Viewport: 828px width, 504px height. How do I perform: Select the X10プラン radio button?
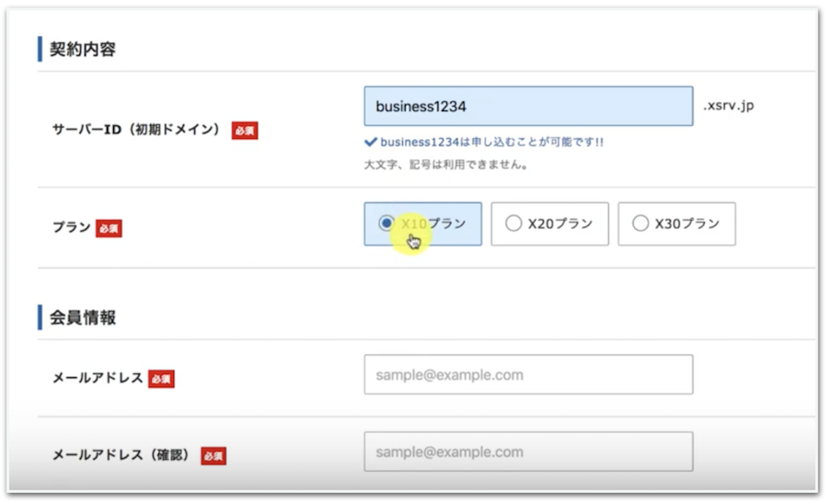[x=386, y=223]
